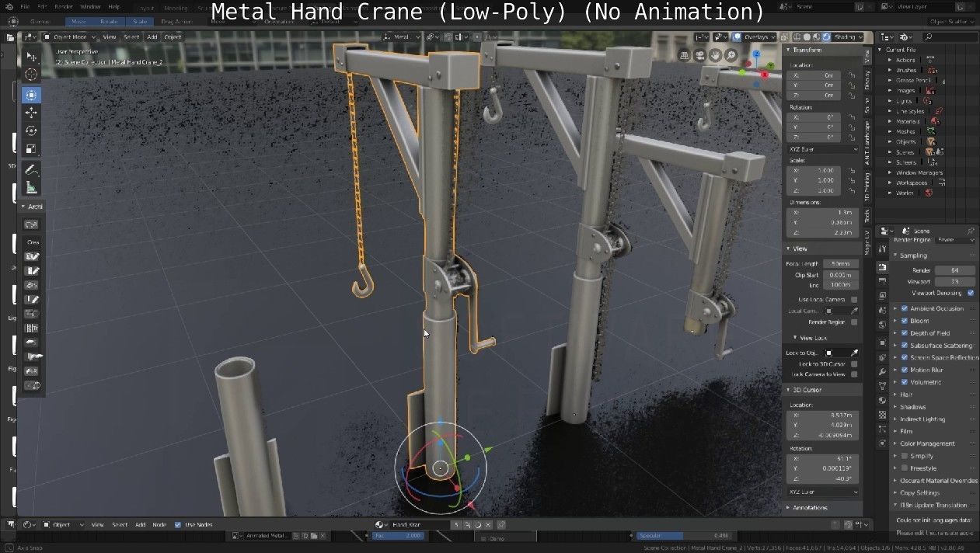Expand the Materials entry in outliner
The width and height of the screenshot is (980, 553).
point(890,121)
